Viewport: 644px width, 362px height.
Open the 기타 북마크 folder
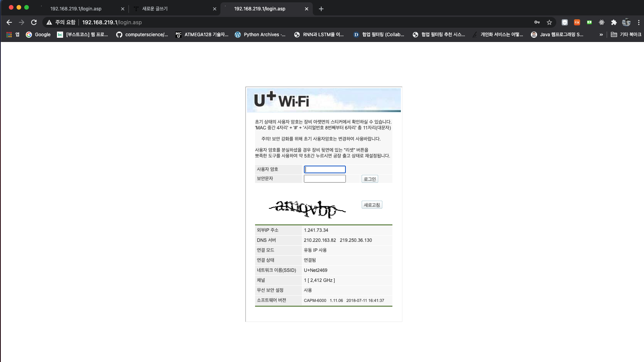tap(626, 35)
